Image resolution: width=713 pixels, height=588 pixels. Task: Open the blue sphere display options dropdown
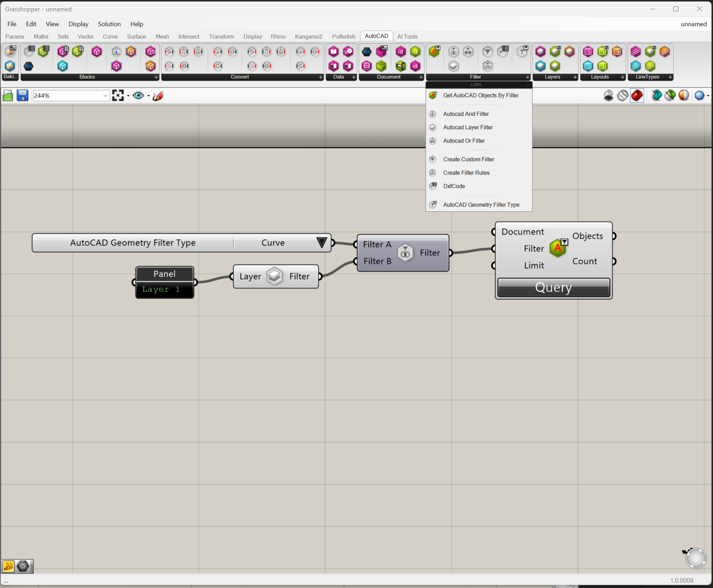pyautogui.click(x=708, y=96)
